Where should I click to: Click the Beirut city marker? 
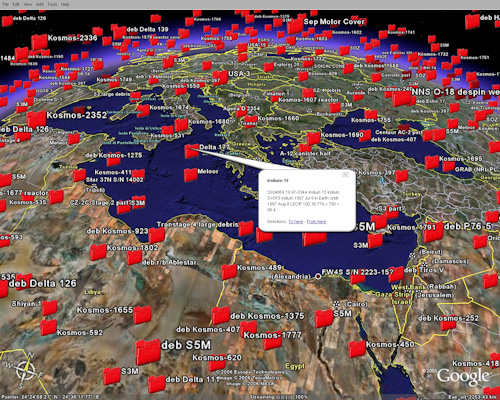point(413,256)
